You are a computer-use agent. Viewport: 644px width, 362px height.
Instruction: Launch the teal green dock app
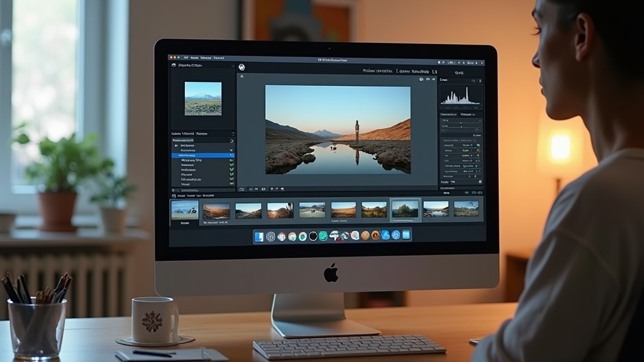point(323,236)
